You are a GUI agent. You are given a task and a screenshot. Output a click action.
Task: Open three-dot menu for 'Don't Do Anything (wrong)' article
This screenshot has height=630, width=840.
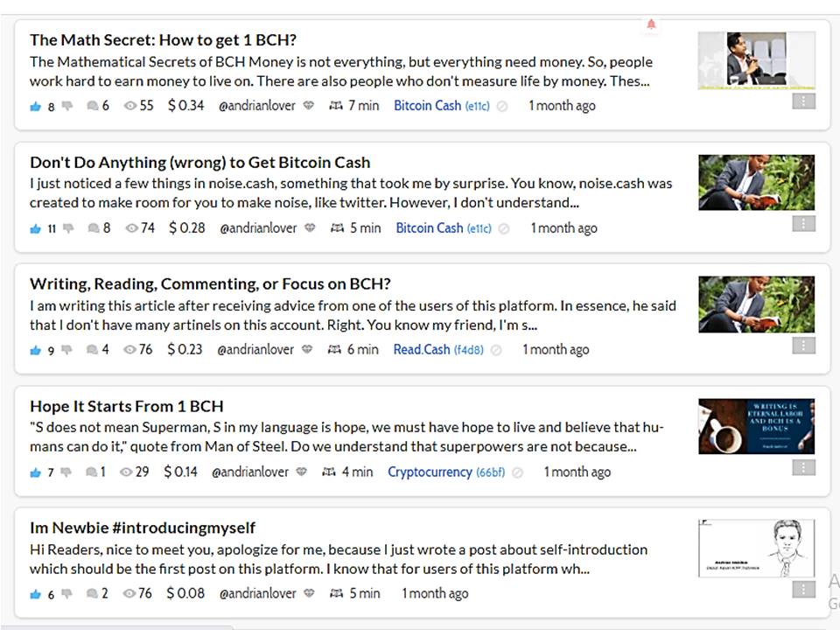pyautogui.click(x=803, y=223)
